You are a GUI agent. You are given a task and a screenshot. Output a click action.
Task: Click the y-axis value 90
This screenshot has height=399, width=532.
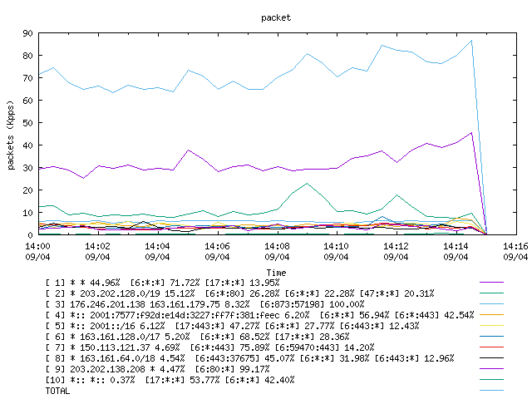click(27, 33)
